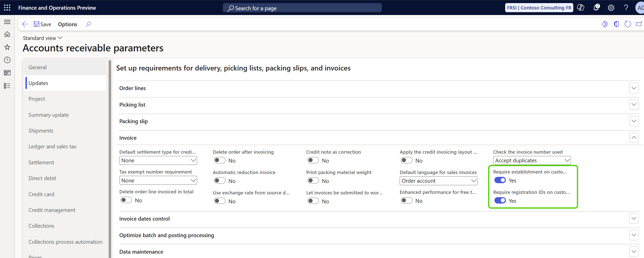
Task: Open the Favorites star icon
Action: point(7,47)
